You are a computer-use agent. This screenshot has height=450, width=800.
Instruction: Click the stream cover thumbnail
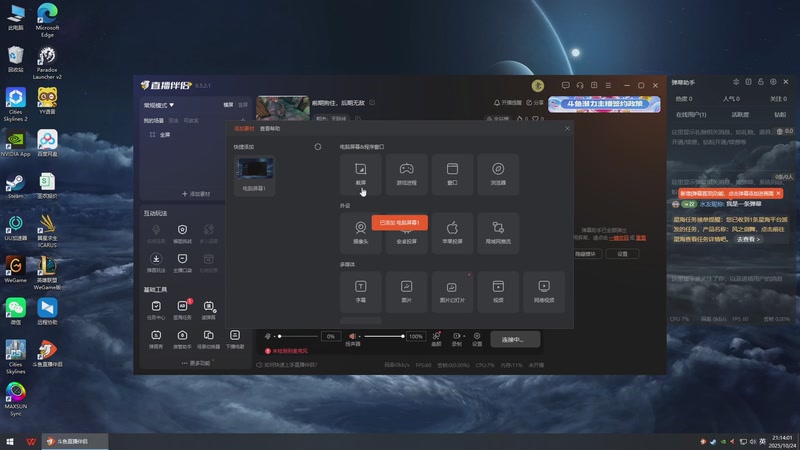[x=283, y=108]
